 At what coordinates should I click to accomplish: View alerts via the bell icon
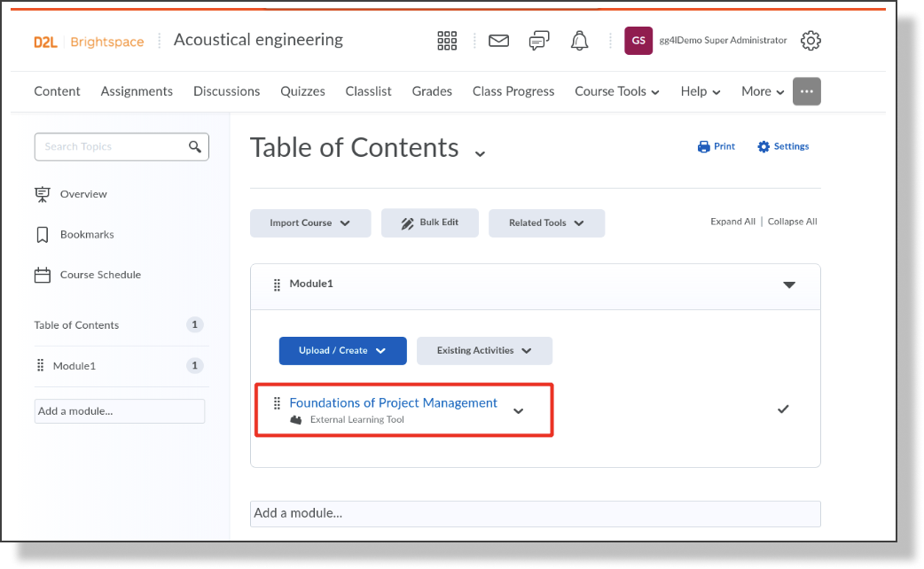[x=580, y=40]
